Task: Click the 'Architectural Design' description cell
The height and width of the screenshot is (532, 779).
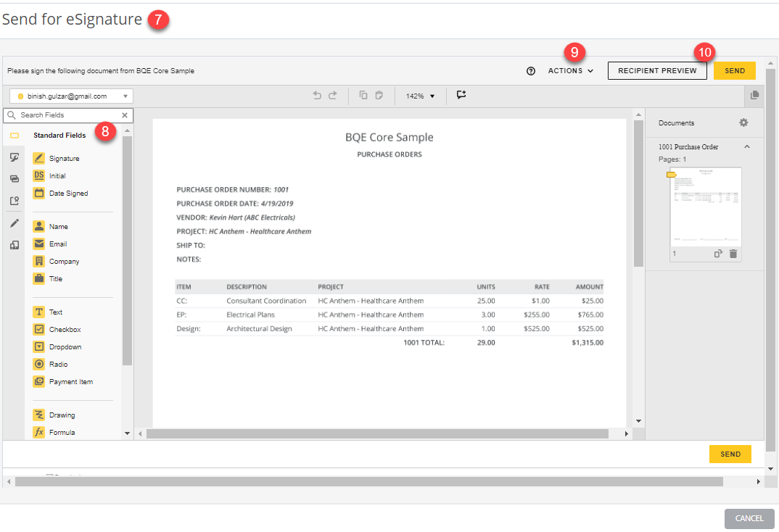Action: 260,328
